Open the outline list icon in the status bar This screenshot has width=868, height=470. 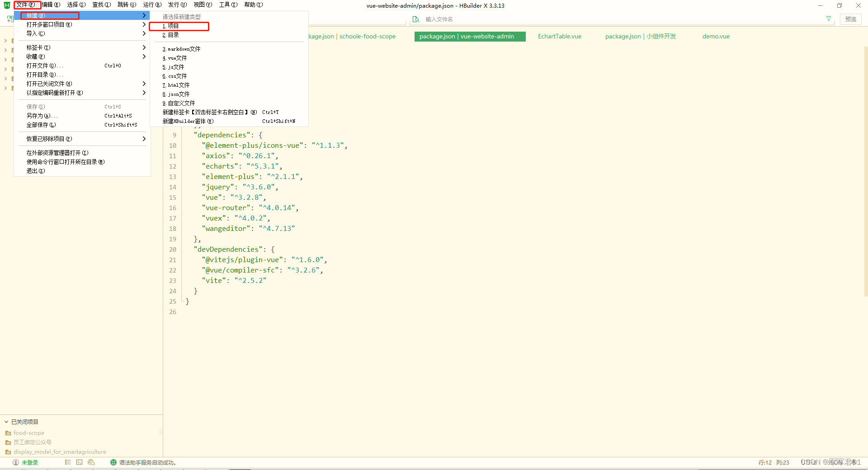[68, 462]
